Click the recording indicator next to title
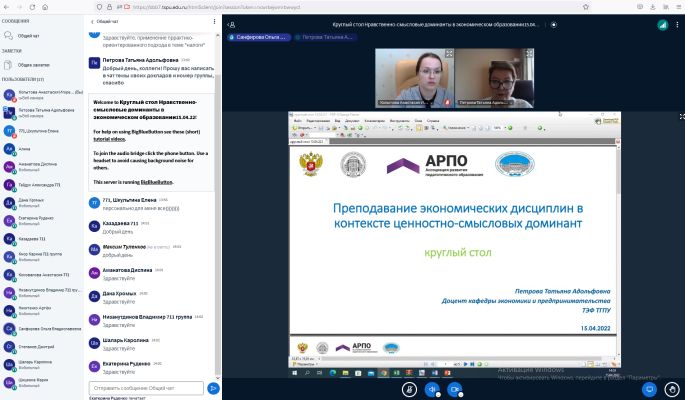The height and width of the screenshot is (400, 685). point(554,25)
